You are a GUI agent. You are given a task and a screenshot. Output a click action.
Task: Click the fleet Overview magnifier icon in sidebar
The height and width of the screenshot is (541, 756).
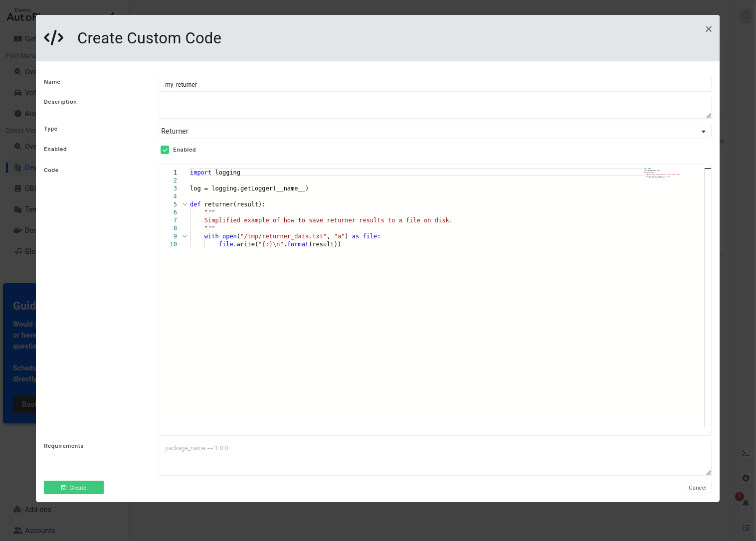(x=18, y=72)
